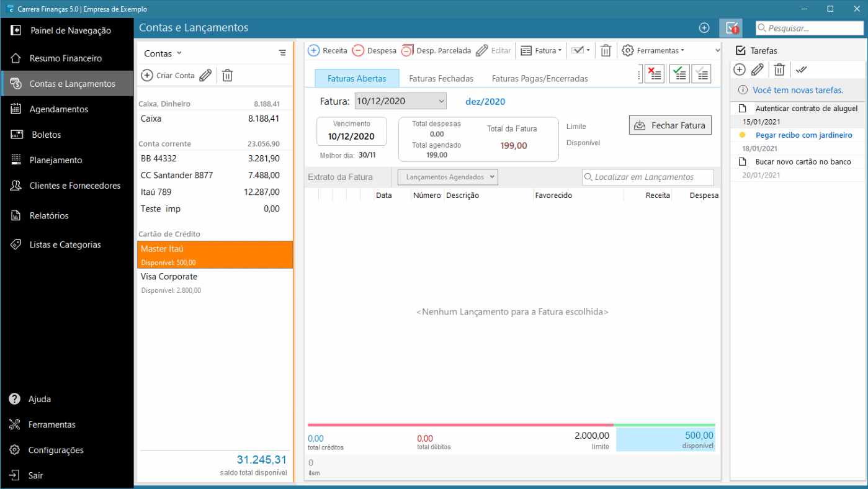Click the delete trash icon in the toolbar
Viewport: 868px width, 489px height.
pos(606,50)
